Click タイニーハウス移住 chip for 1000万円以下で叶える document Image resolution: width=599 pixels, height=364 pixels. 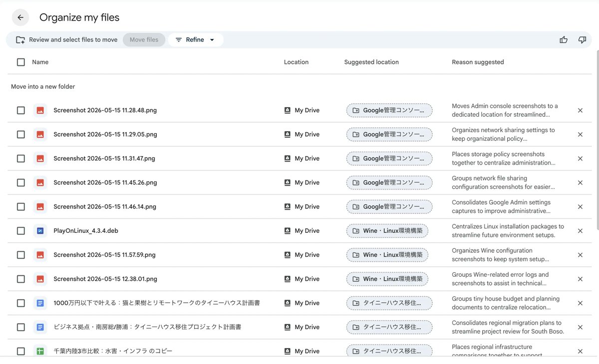coord(389,303)
